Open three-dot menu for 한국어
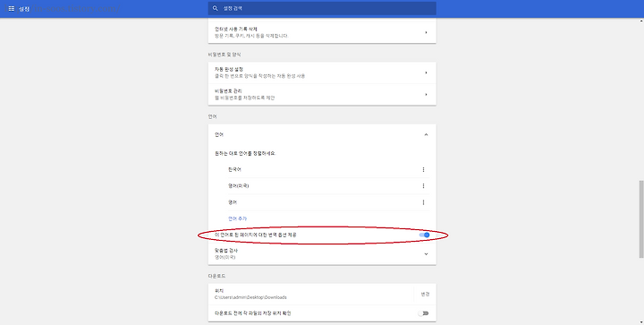644x325 pixels. pyautogui.click(x=423, y=170)
